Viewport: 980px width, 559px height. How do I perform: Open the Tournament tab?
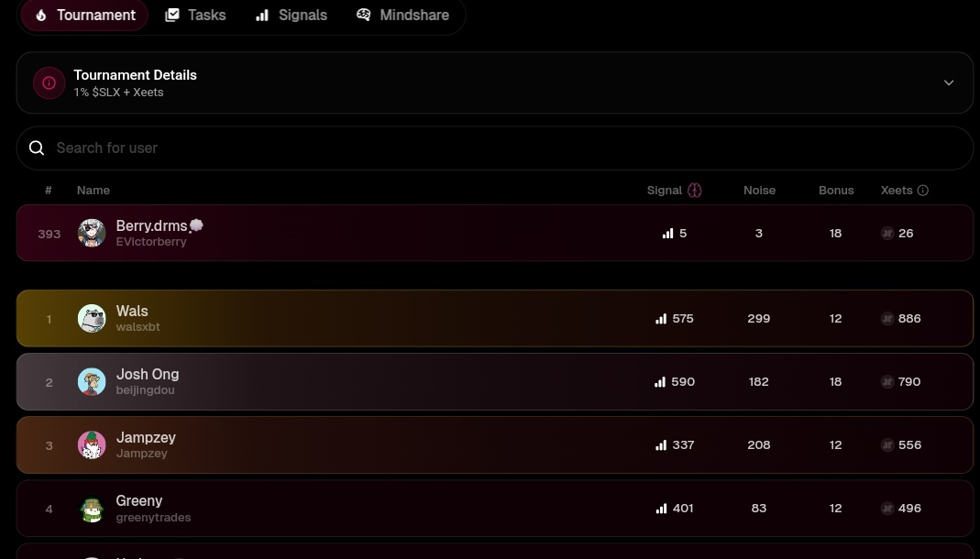[84, 15]
